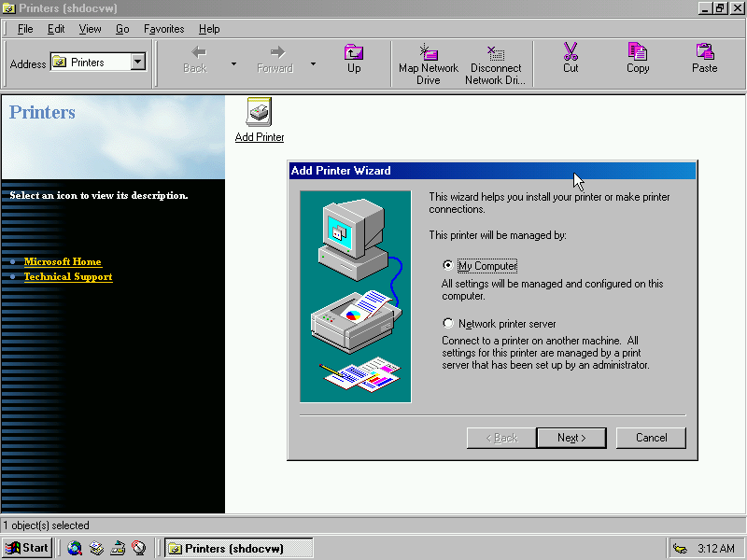
Task: Open the View menu
Action: (x=90, y=29)
